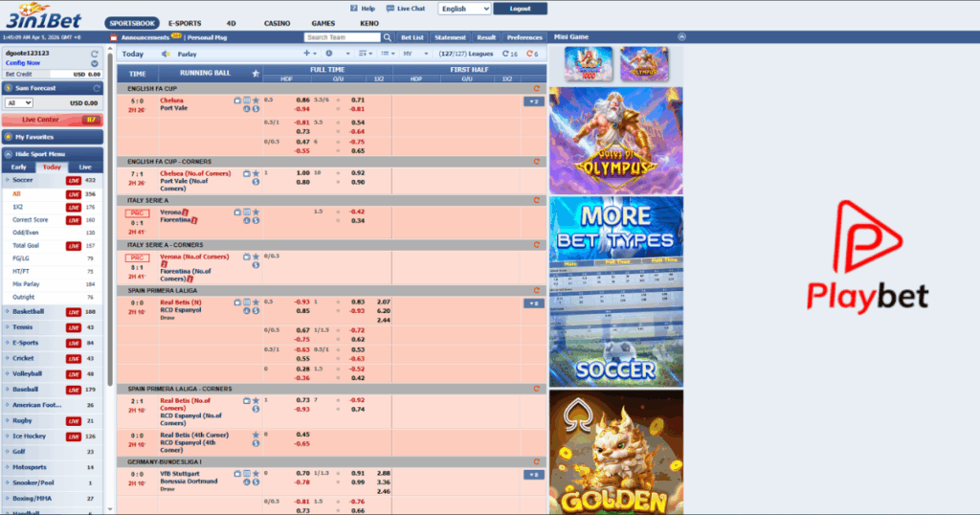980x515 pixels.
Task: Open the CASINO menu
Action: click(277, 23)
